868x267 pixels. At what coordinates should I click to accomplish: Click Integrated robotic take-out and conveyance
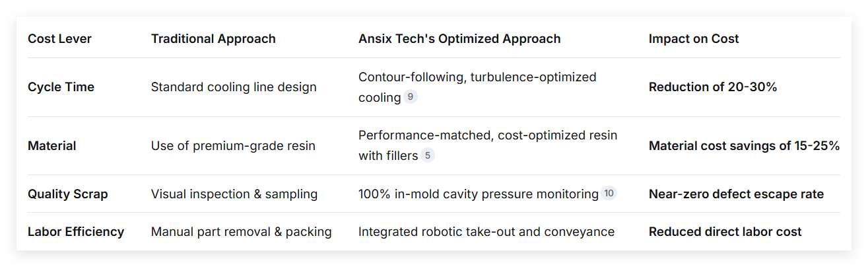486,232
